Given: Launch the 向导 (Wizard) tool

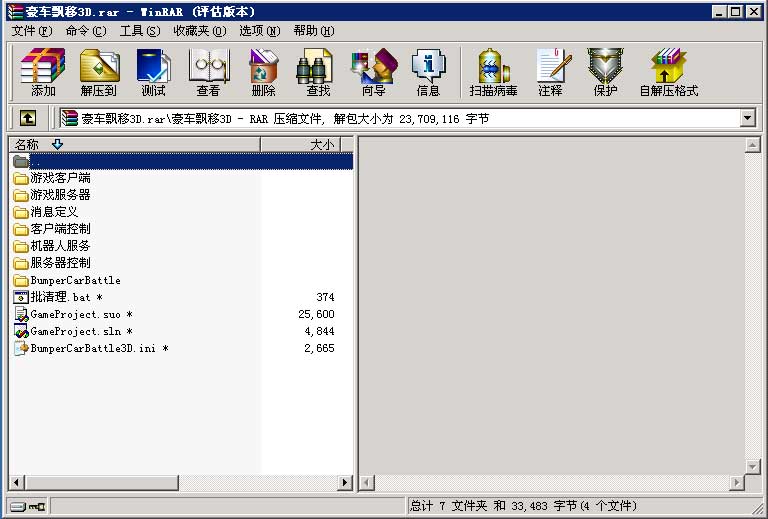Looking at the screenshot, I should (x=373, y=72).
